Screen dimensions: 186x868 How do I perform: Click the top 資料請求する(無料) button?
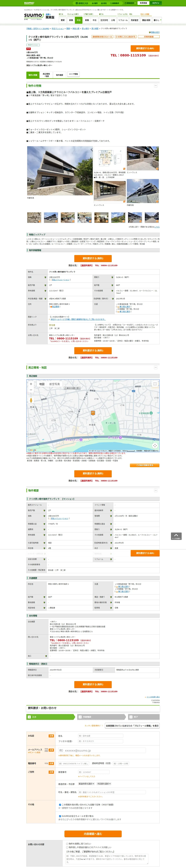(x=145, y=48)
